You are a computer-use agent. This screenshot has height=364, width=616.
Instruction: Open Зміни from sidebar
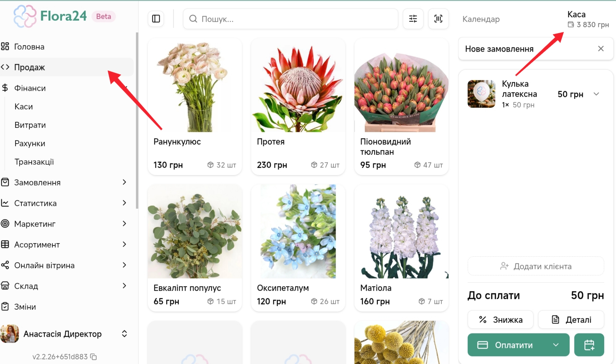click(x=25, y=307)
